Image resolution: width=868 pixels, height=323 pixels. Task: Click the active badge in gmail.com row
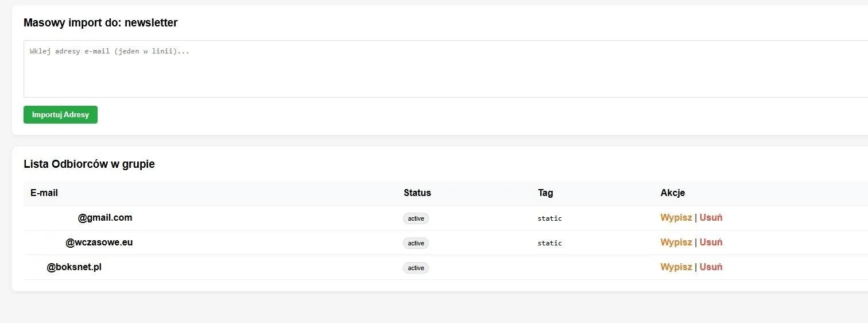(x=416, y=218)
